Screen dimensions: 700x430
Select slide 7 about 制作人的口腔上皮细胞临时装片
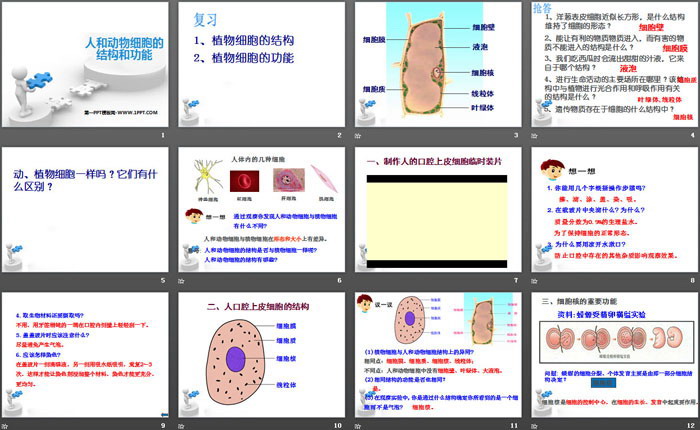438,210
